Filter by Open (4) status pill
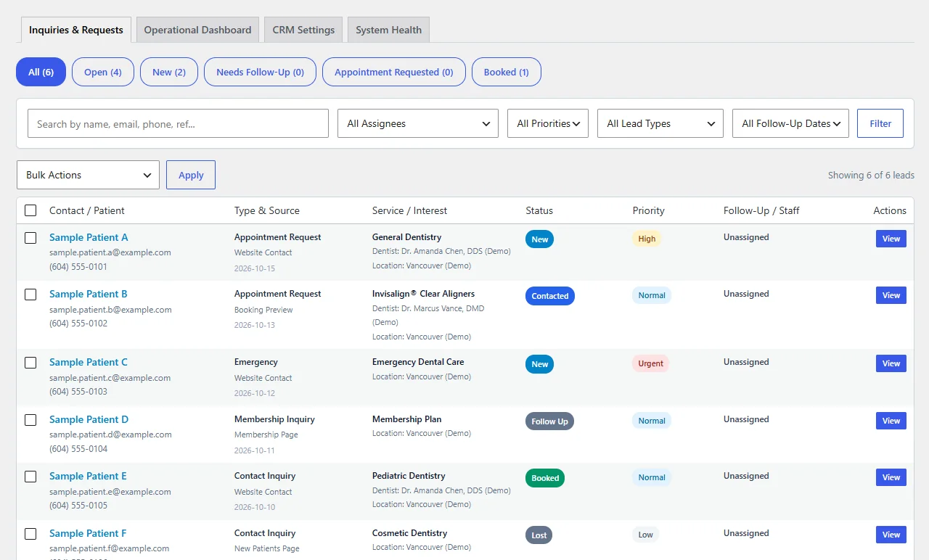929x560 pixels. [x=103, y=72]
